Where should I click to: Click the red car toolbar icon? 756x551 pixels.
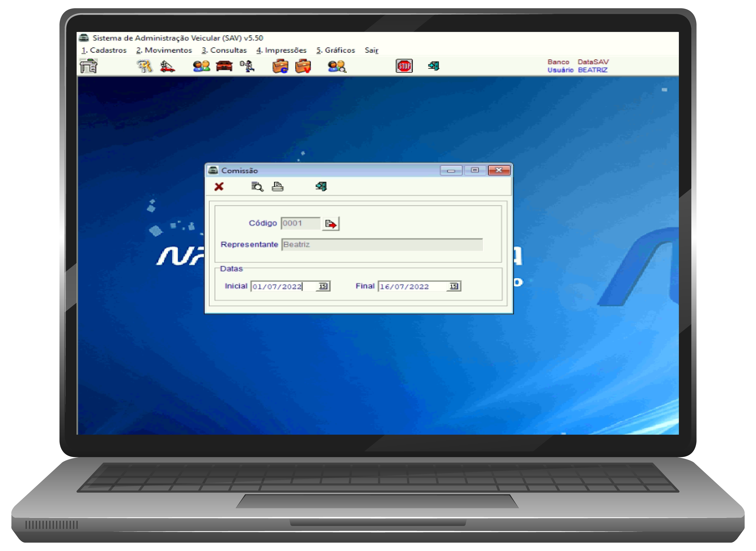click(224, 66)
